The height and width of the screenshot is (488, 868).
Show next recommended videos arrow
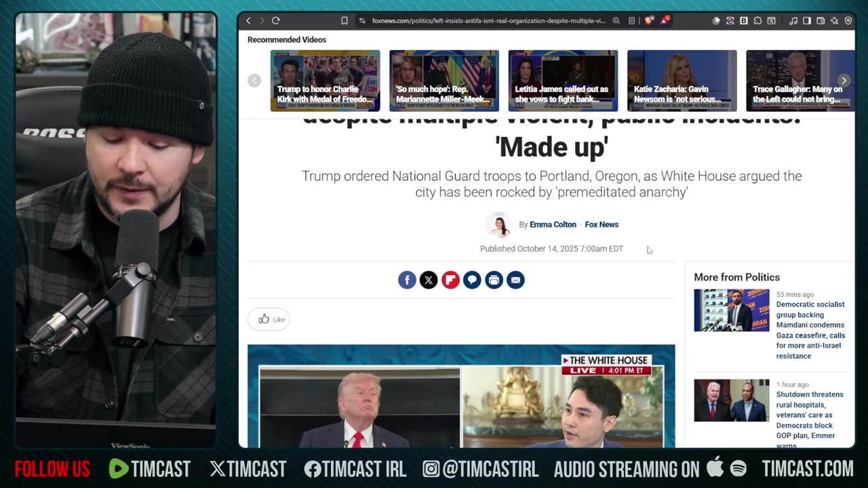(844, 81)
